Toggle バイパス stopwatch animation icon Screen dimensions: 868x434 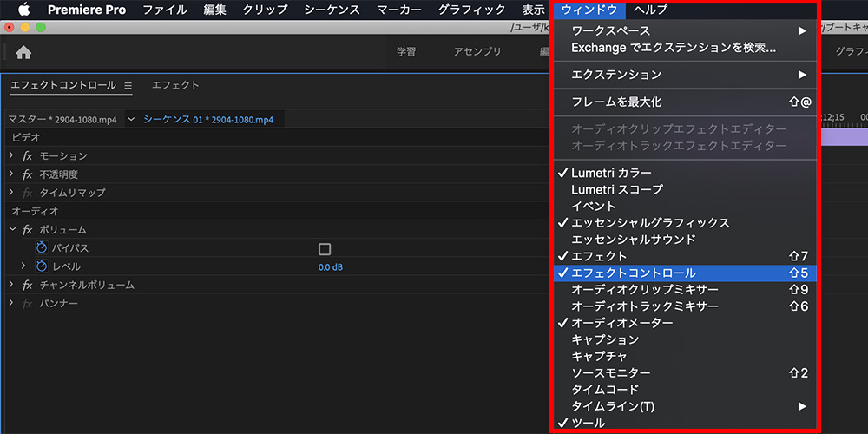[42, 248]
